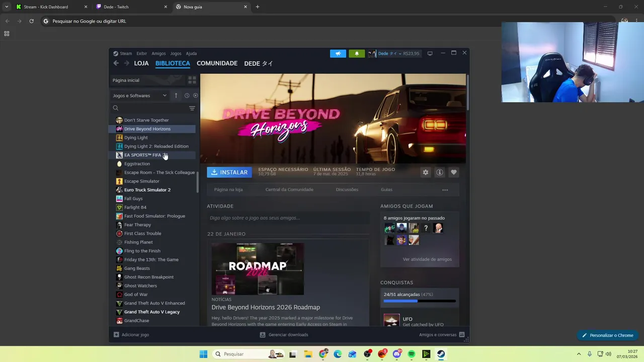Open Chrome tab search dropdown arrow
Screen dimensions: 644x362
pyautogui.click(x=7, y=7)
